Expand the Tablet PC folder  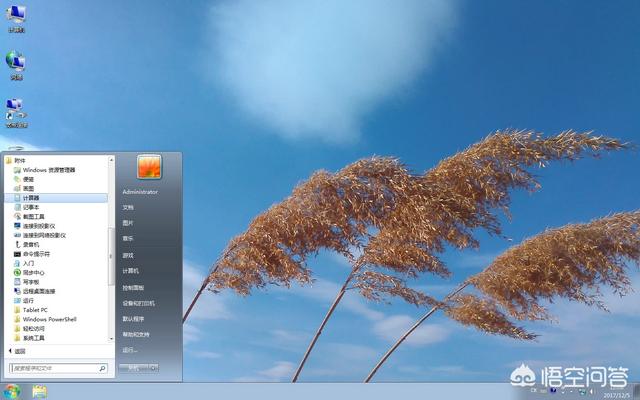pos(31,310)
